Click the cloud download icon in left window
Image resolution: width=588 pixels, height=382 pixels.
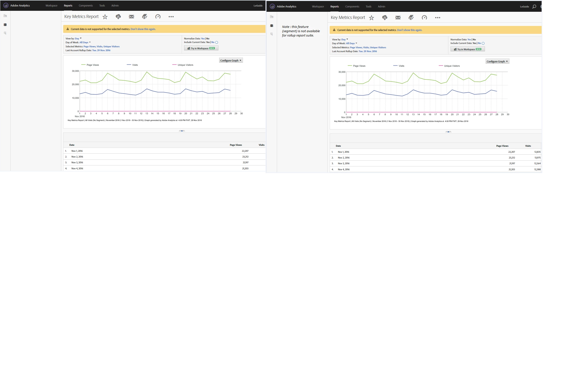[118, 17]
